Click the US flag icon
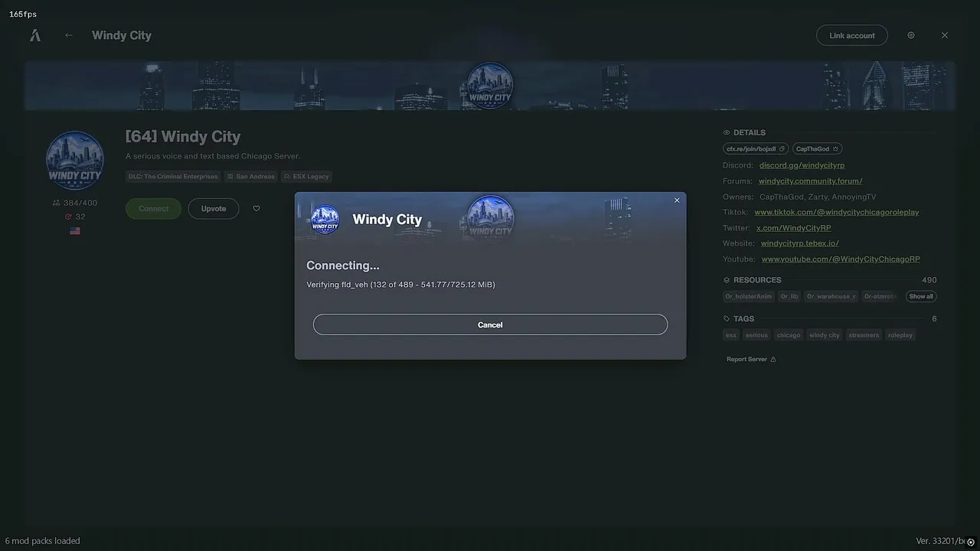 75,230
